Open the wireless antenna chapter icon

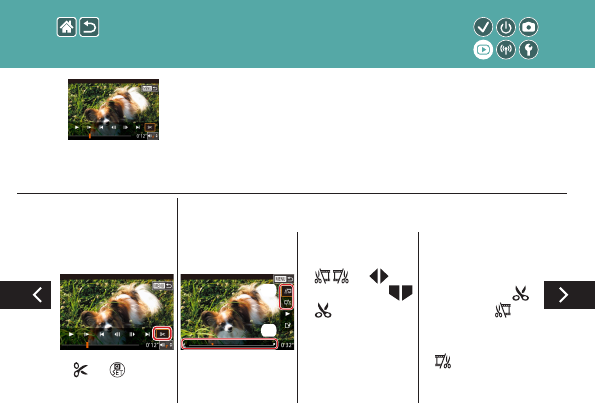pyautogui.click(x=506, y=50)
